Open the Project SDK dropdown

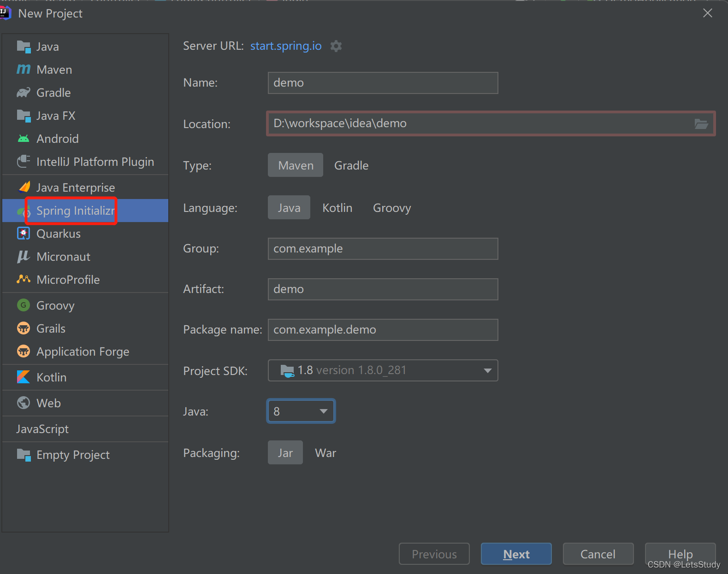tap(383, 370)
